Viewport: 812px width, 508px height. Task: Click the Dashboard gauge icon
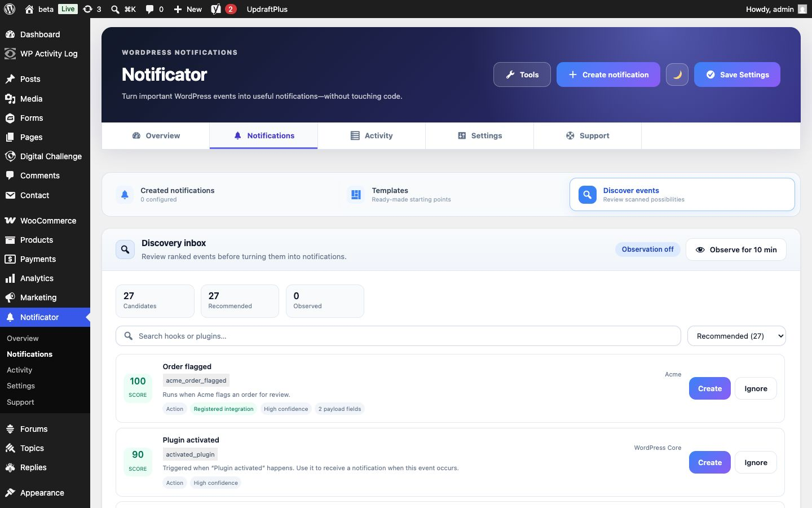(10, 34)
